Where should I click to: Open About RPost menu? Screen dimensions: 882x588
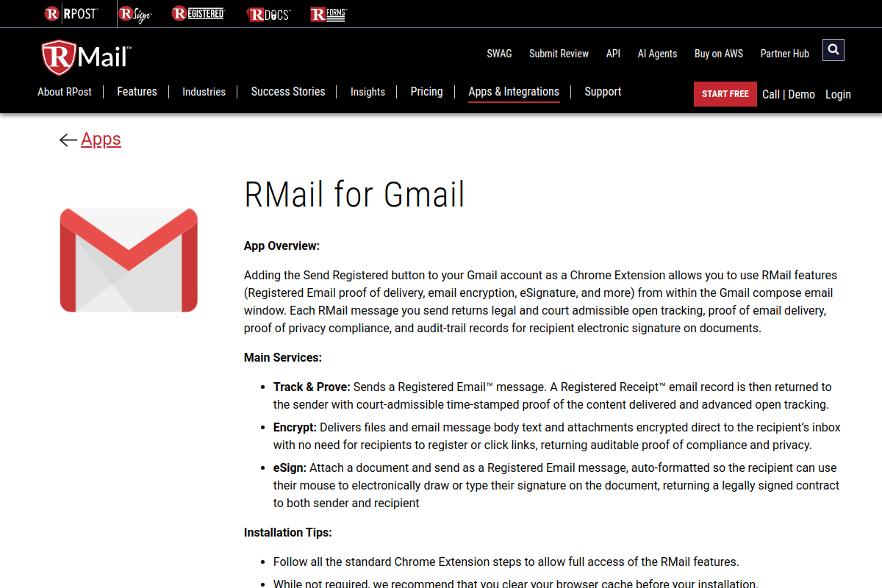point(65,92)
